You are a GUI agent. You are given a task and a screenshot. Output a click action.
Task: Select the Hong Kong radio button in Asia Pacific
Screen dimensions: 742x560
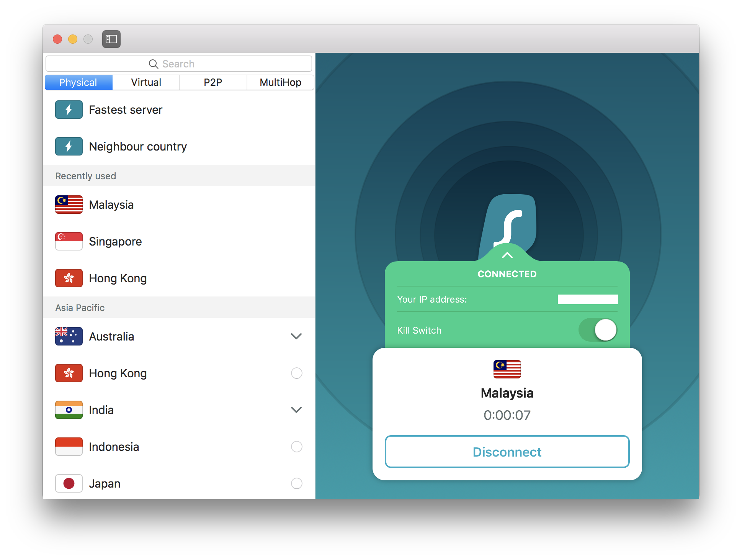(x=297, y=373)
